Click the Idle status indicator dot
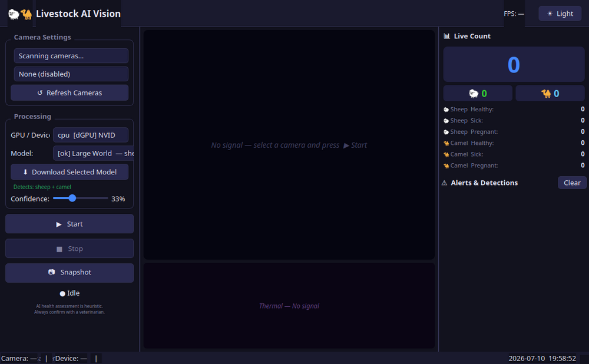The width and height of the screenshot is (589, 364). 62,294
